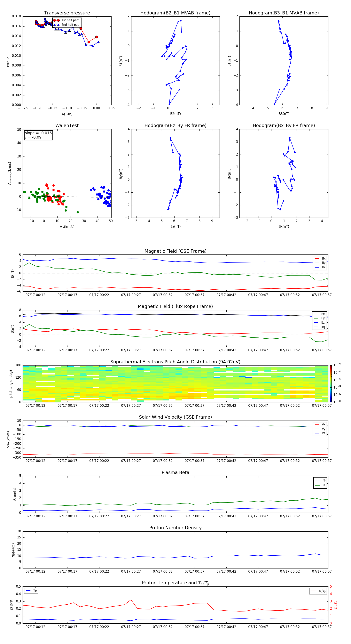Click the "WalenTest" plot title
The image size is (351, 644).
(67, 125)
